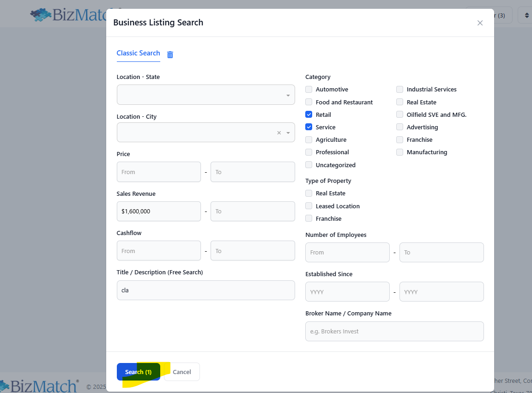Uncheck the Retail category checkbox
This screenshot has height=393, width=532.
309,115
